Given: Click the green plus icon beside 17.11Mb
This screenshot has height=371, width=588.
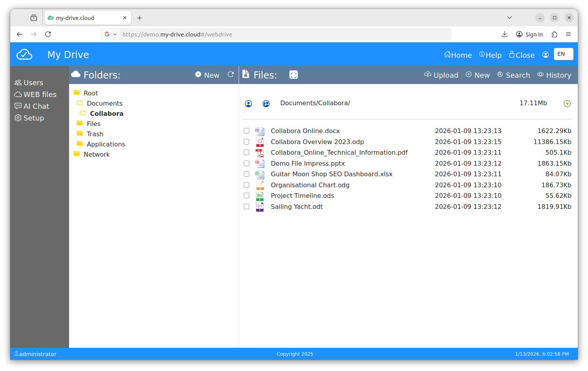Looking at the screenshot, I should point(567,104).
